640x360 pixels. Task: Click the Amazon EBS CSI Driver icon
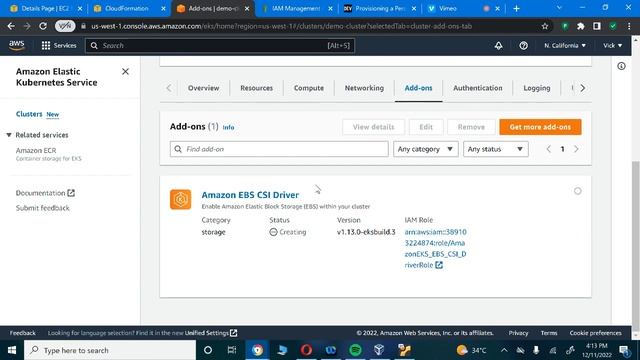[180, 199]
